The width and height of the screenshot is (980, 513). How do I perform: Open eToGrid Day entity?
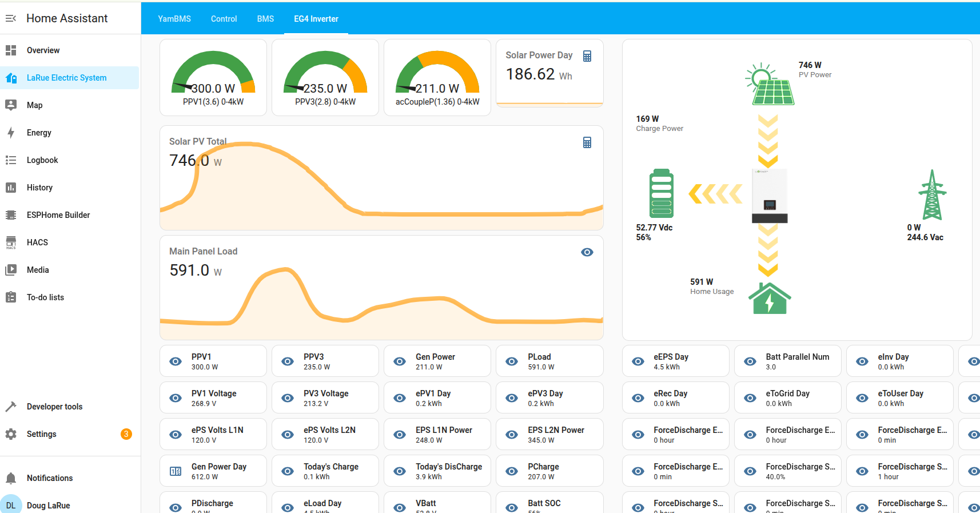[x=788, y=397]
